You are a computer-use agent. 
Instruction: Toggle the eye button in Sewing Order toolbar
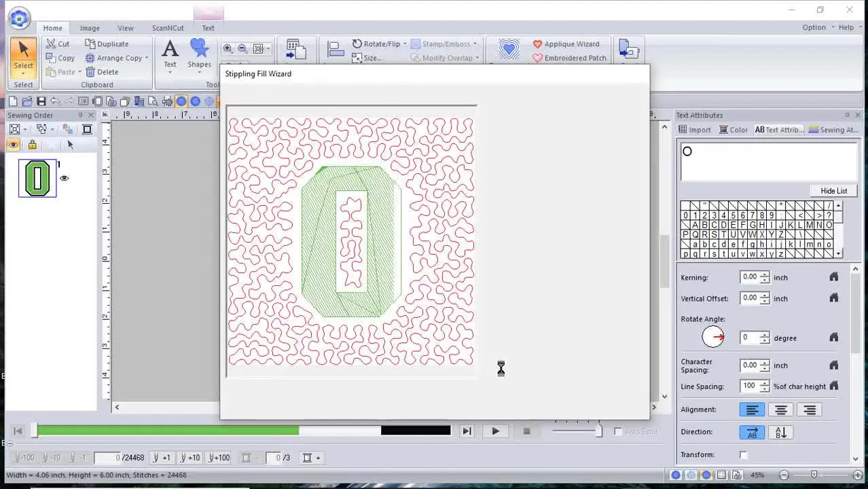click(14, 145)
